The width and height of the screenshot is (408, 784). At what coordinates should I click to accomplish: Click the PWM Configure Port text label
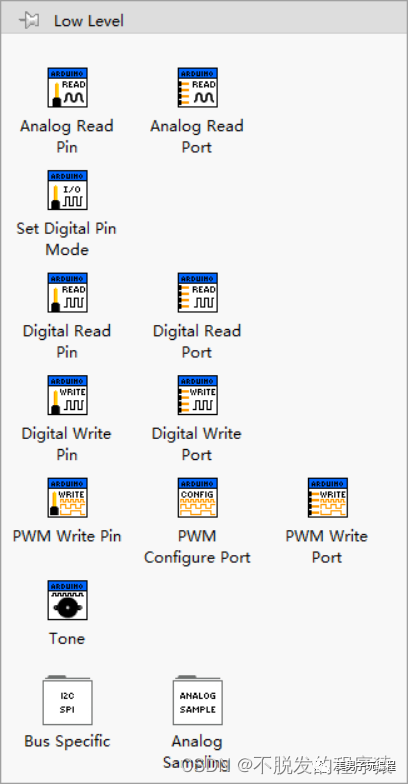pos(197,546)
